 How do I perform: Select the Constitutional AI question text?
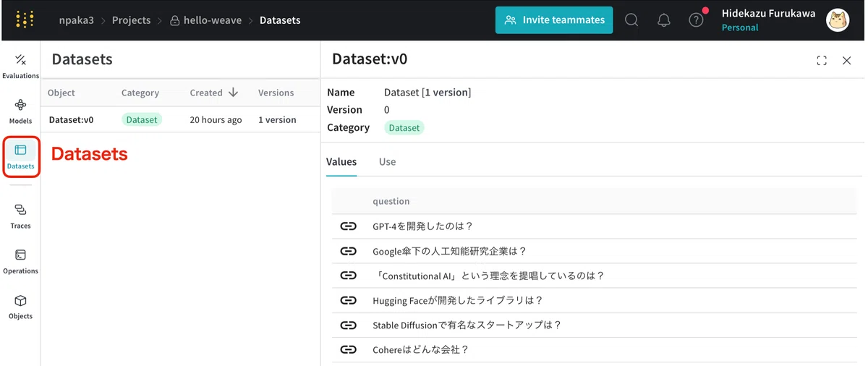point(490,276)
